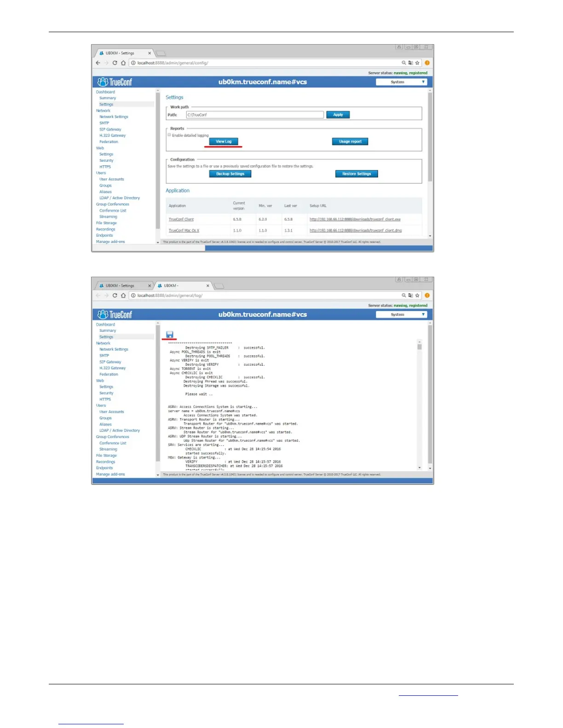This screenshot has width=563, height=728.
Task: Open Network Settings in the upper window sidebar
Action: [x=114, y=117]
